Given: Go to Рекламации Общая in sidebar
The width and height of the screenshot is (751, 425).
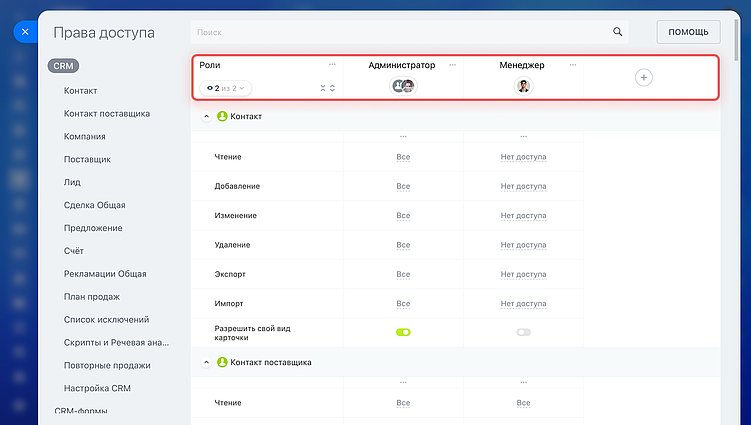Looking at the screenshot, I should 105,274.
